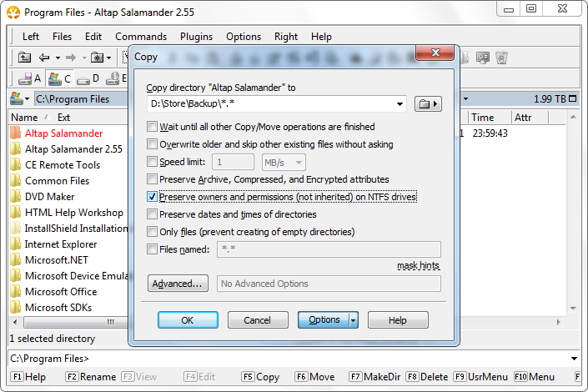Open the mask hints link
Image resolution: width=588 pixels, height=392 pixels.
pyautogui.click(x=418, y=265)
